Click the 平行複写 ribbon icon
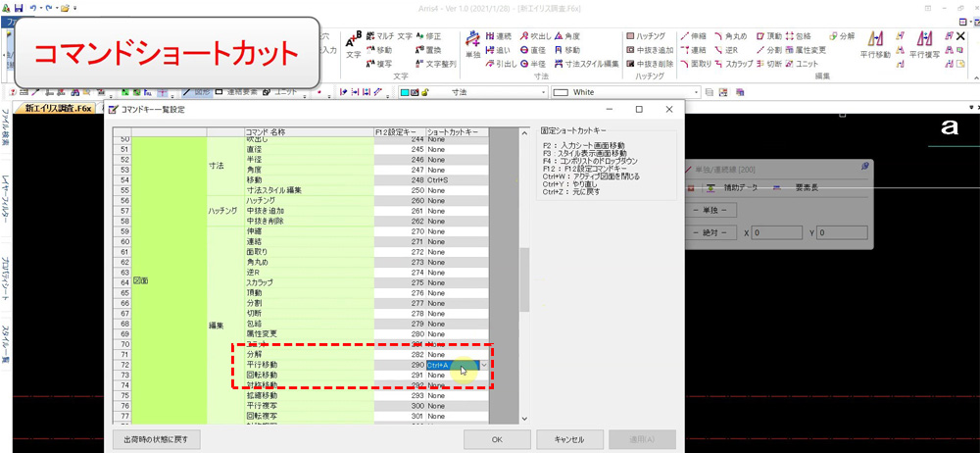 tap(924, 44)
